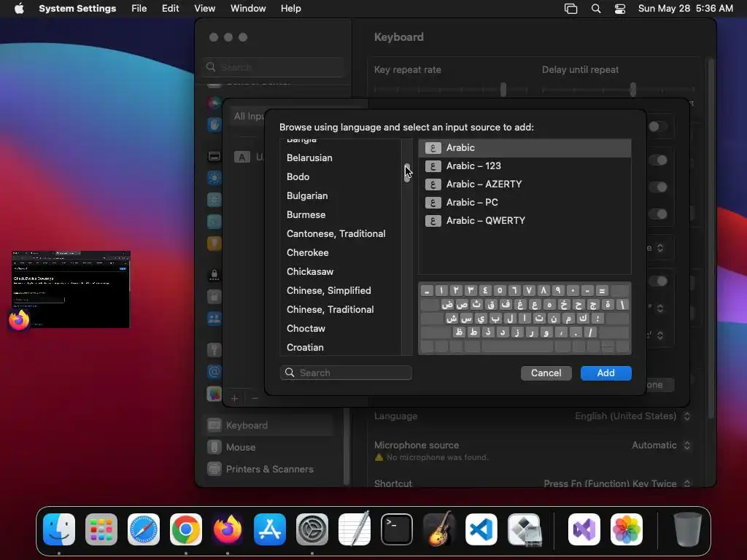
Task: Click the language list scrollbar thumb
Action: pyautogui.click(x=407, y=172)
